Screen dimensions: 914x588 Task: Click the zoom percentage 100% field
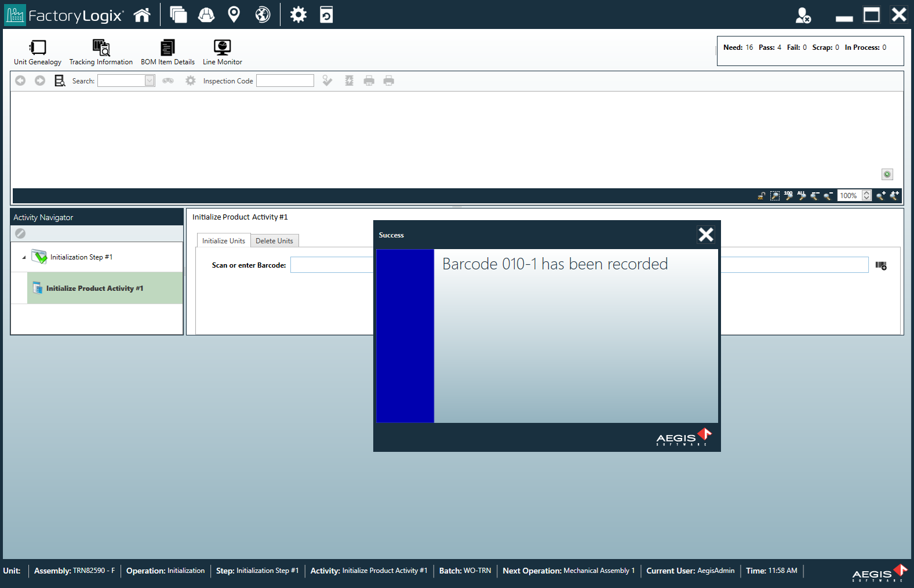(x=849, y=196)
